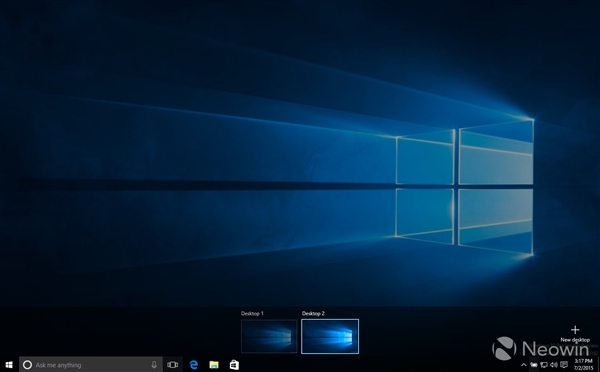Show hidden system tray icons
Viewport: 600px width, 372px height.
(x=523, y=365)
